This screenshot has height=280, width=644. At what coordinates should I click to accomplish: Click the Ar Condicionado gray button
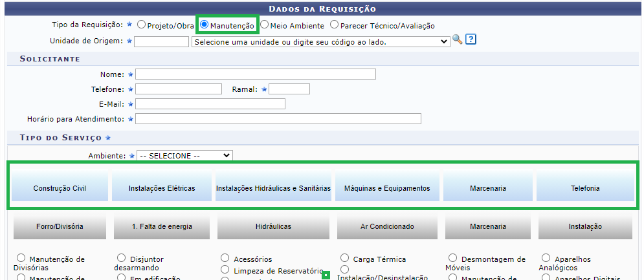(x=386, y=226)
